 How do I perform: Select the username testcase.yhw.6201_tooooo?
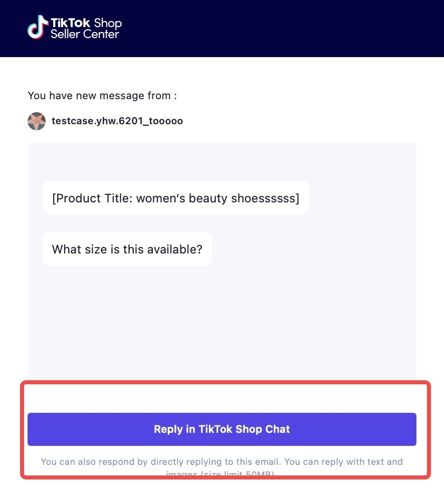[x=117, y=121]
